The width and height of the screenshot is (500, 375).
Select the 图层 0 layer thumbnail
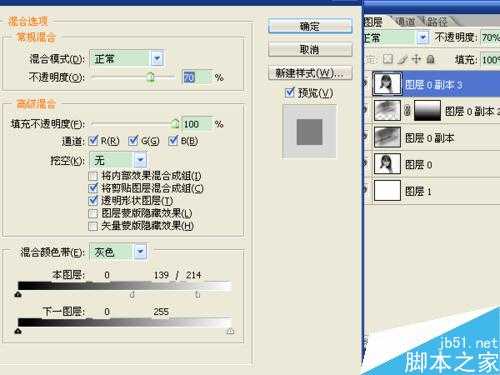click(x=387, y=164)
